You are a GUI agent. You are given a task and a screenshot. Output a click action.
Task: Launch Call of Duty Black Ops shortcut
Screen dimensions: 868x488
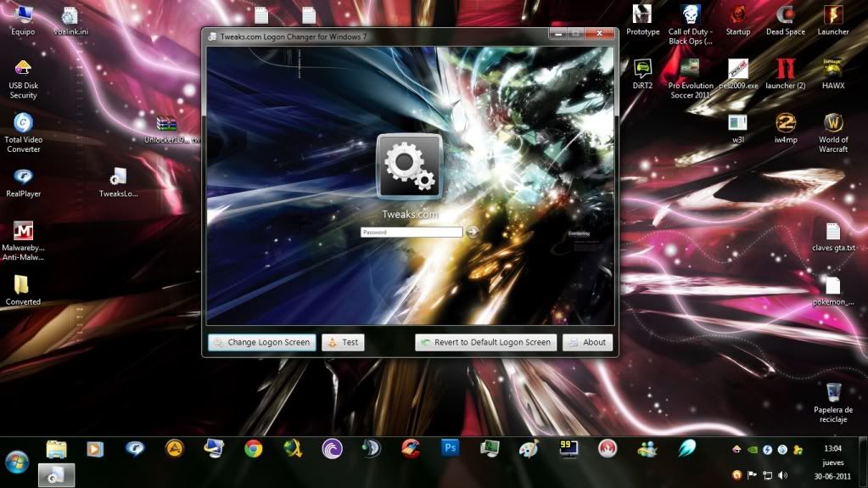click(x=691, y=25)
